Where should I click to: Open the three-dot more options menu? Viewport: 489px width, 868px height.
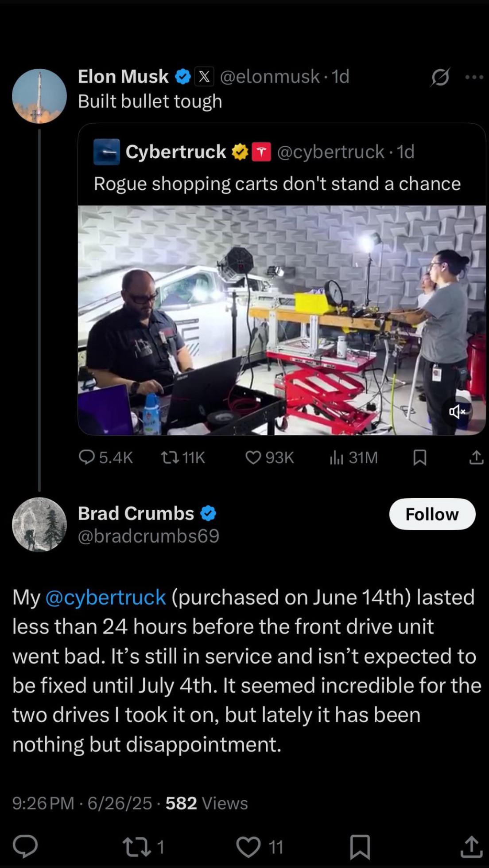474,77
